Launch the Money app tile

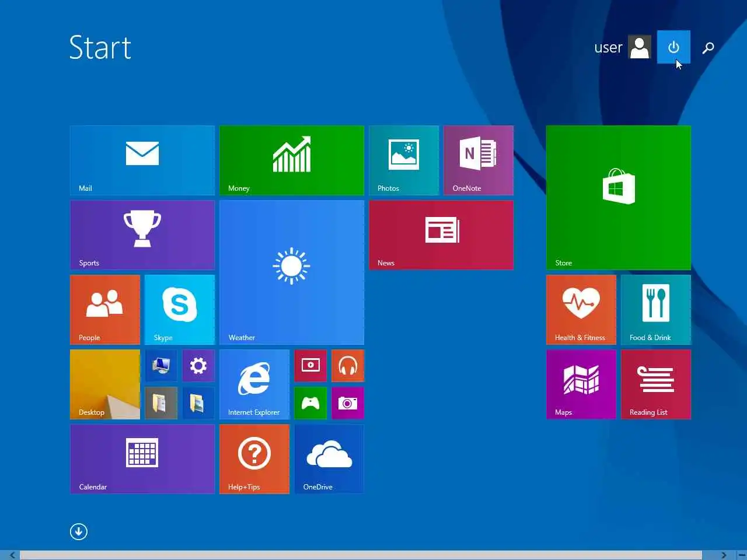[292, 160]
